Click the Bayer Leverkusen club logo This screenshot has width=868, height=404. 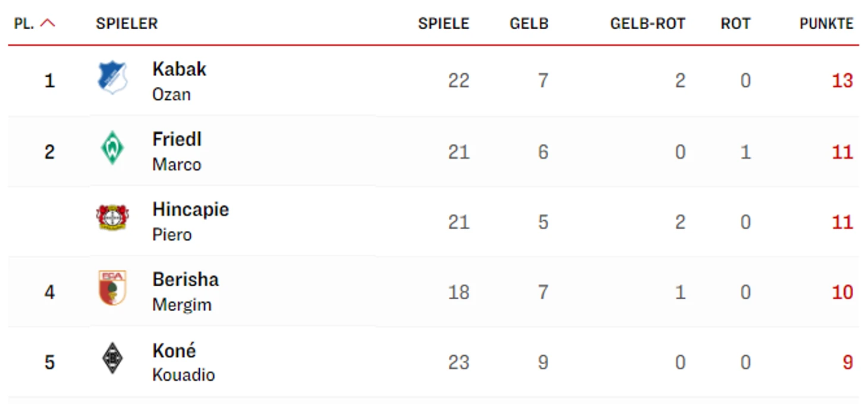pos(112,218)
